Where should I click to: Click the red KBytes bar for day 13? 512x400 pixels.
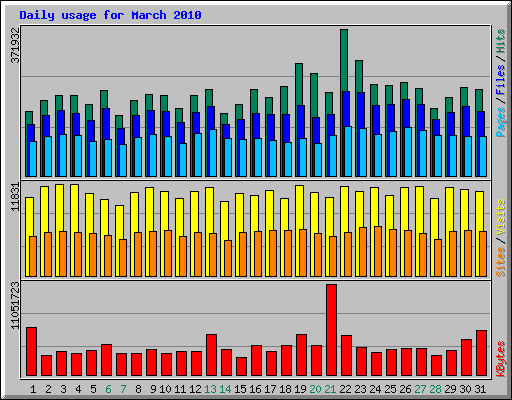click(211, 355)
